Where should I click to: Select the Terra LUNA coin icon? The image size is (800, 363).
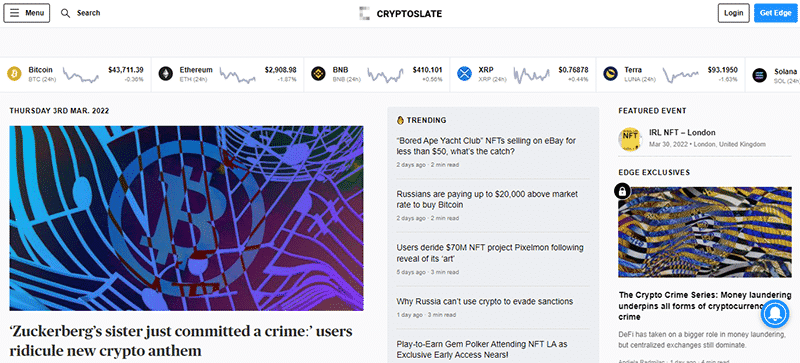(x=610, y=74)
